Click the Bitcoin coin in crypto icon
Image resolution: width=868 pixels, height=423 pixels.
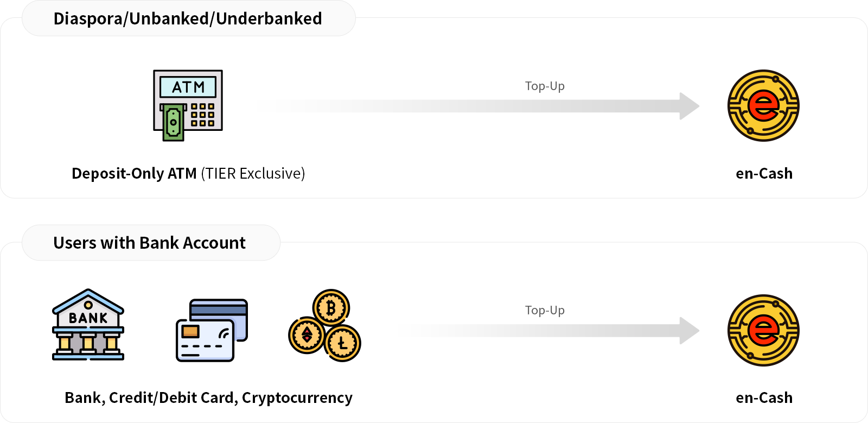331,308
